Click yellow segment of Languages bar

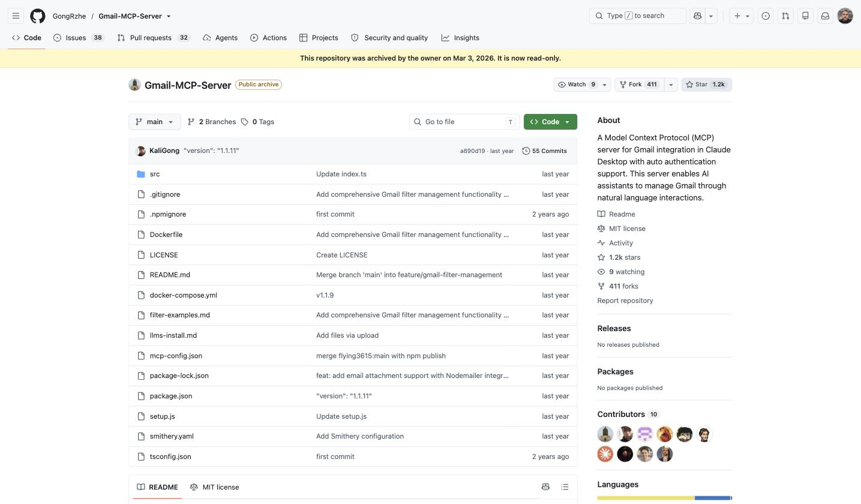pyautogui.click(x=646, y=498)
